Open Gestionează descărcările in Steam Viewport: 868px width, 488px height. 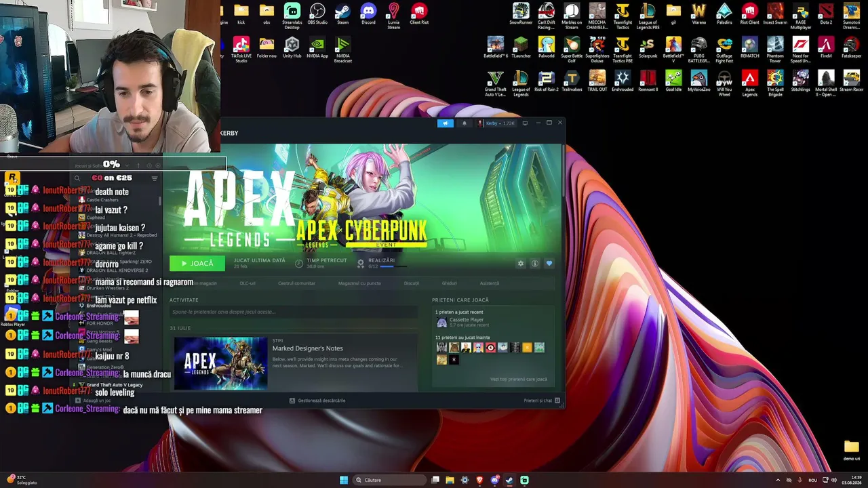coord(317,401)
